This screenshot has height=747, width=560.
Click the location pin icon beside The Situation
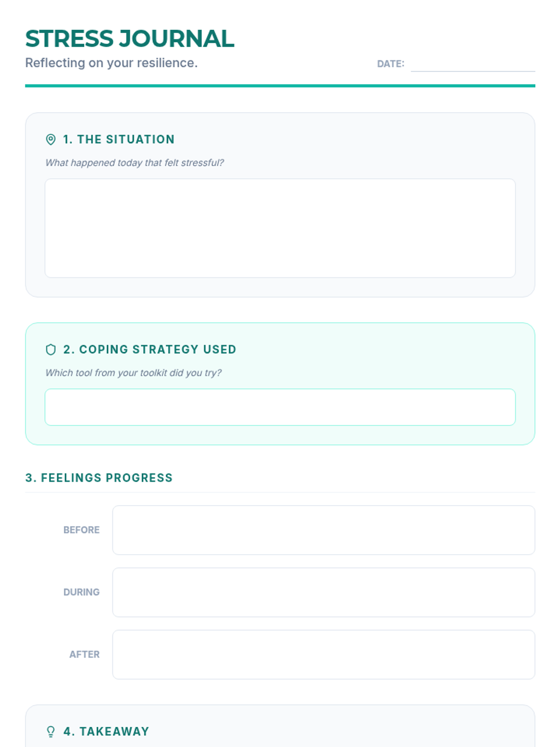[51, 140]
